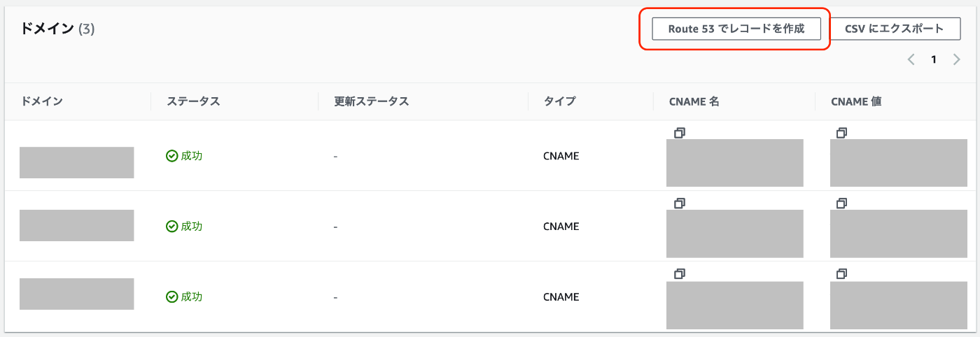Copy the first row's CNAME value
Screen dimensions: 980x337
[841, 132]
